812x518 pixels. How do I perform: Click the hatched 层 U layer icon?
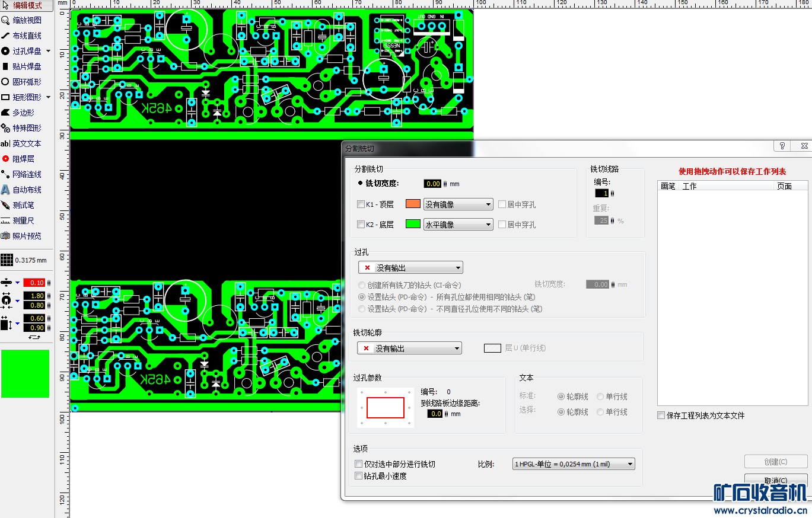point(492,348)
